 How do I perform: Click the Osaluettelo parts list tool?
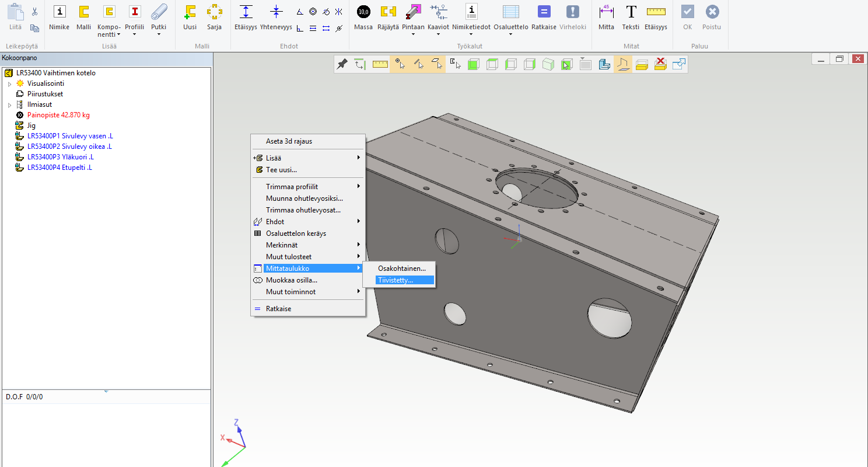point(510,12)
